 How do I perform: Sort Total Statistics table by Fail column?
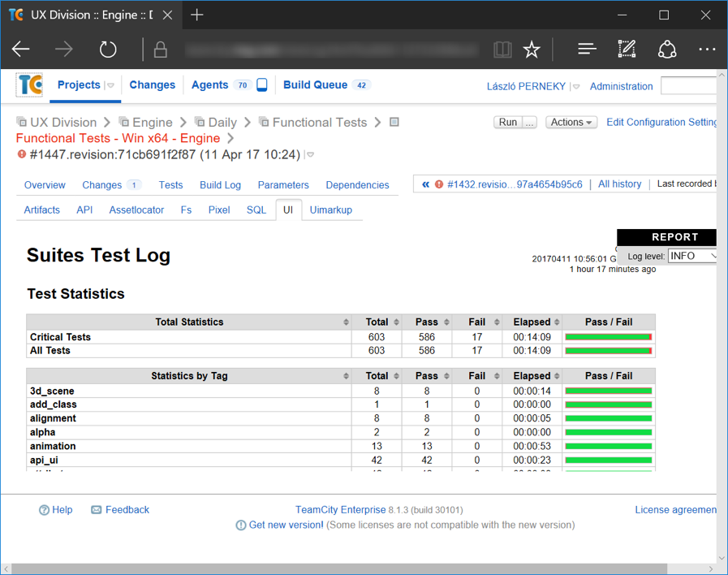477,322
